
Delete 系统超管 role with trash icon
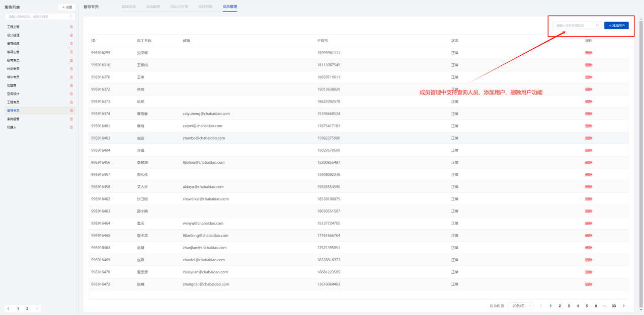coord(71,119)
